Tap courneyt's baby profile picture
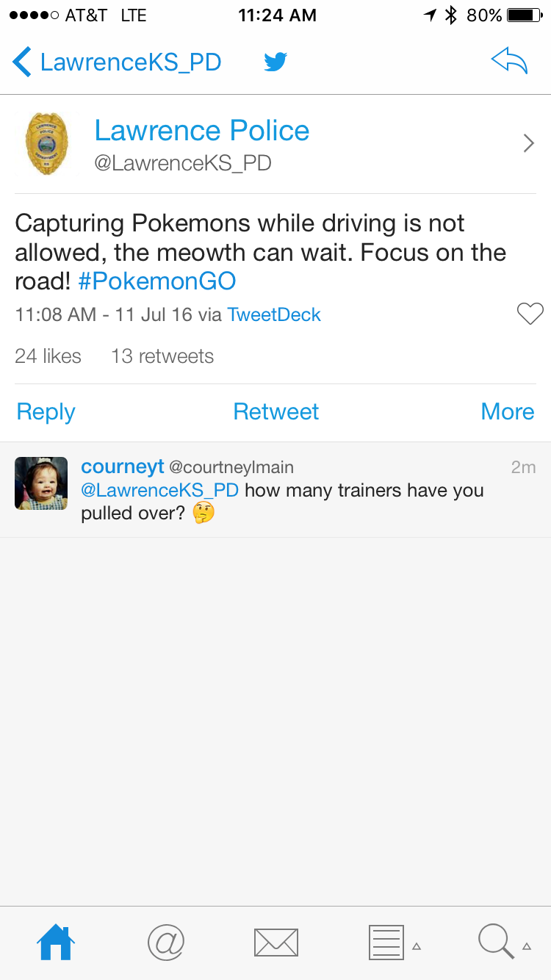 (x=41, y=483)
